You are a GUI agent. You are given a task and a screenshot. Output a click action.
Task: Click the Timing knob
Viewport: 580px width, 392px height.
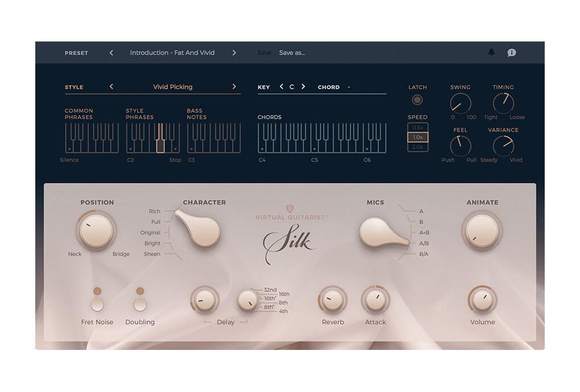coord(503,103)
